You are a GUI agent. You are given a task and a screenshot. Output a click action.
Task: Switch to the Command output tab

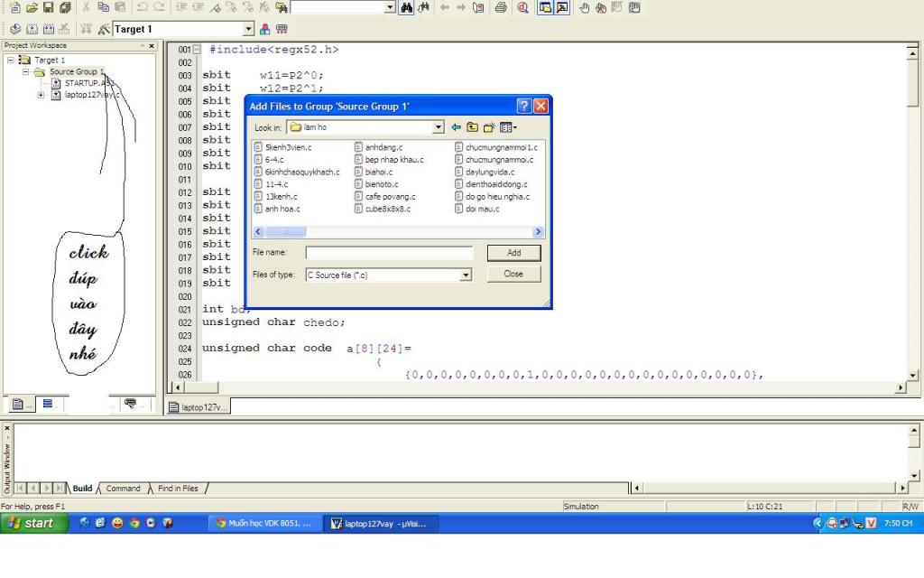[123, 489]
